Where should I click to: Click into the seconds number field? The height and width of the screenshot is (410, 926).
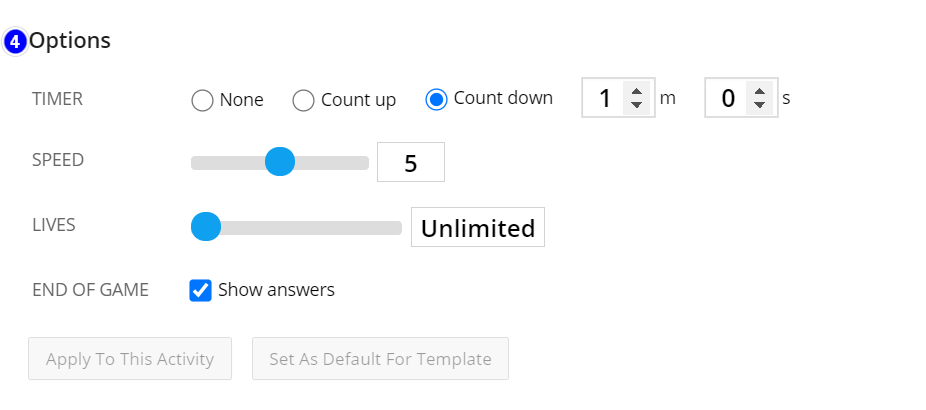tap(728, 98)
